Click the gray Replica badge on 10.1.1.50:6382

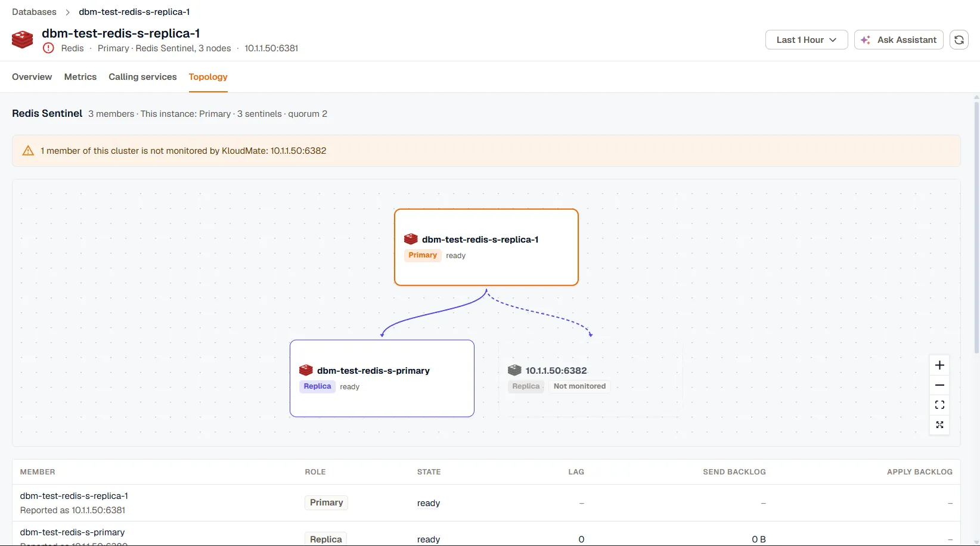[526, 386]
